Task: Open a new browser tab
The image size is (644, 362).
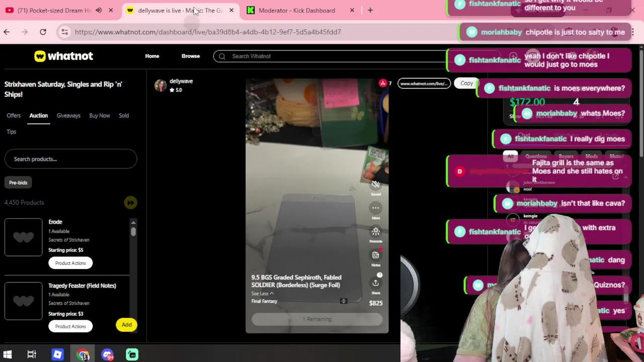Action: click(370, 10)
